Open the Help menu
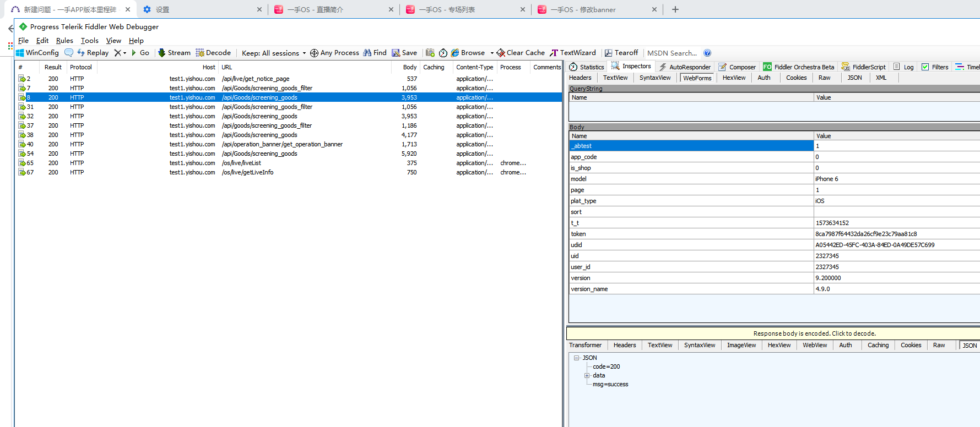Screen dimensions: 980x427 (136, 41)
